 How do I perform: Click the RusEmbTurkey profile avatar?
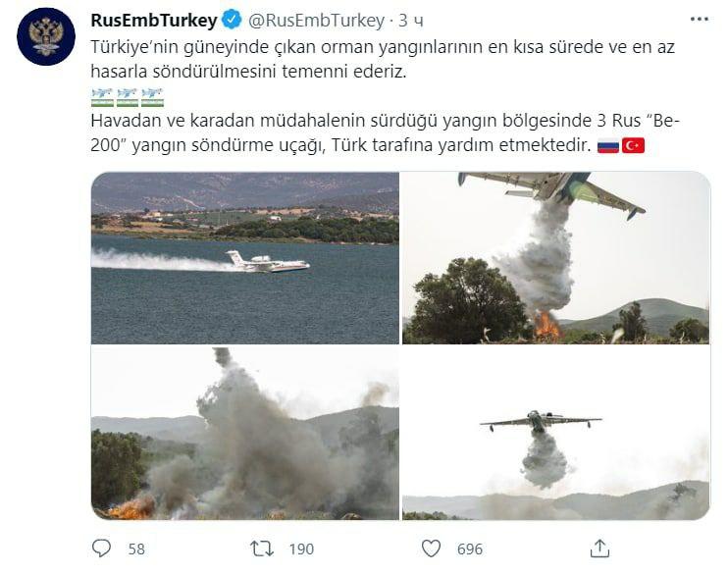(x=46, y=36)
